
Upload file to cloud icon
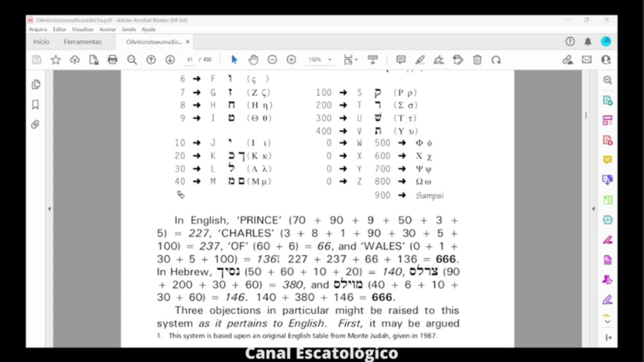[x=74, y=60]
